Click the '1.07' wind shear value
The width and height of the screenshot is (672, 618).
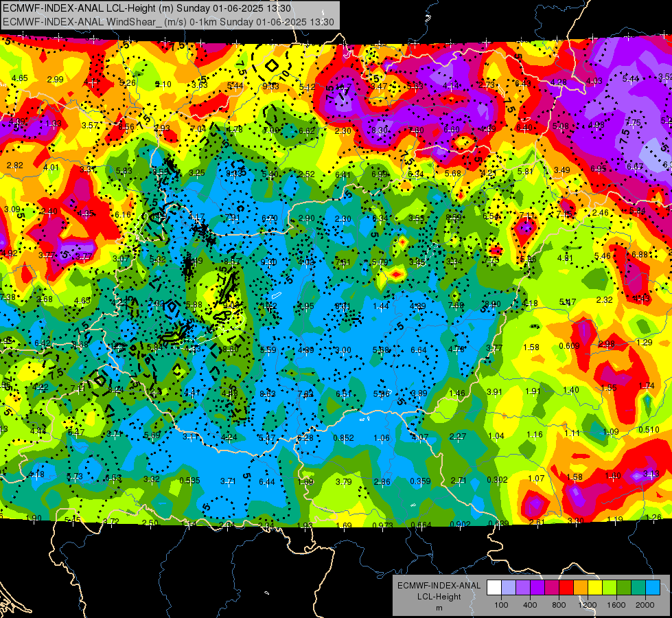point(536,478)
